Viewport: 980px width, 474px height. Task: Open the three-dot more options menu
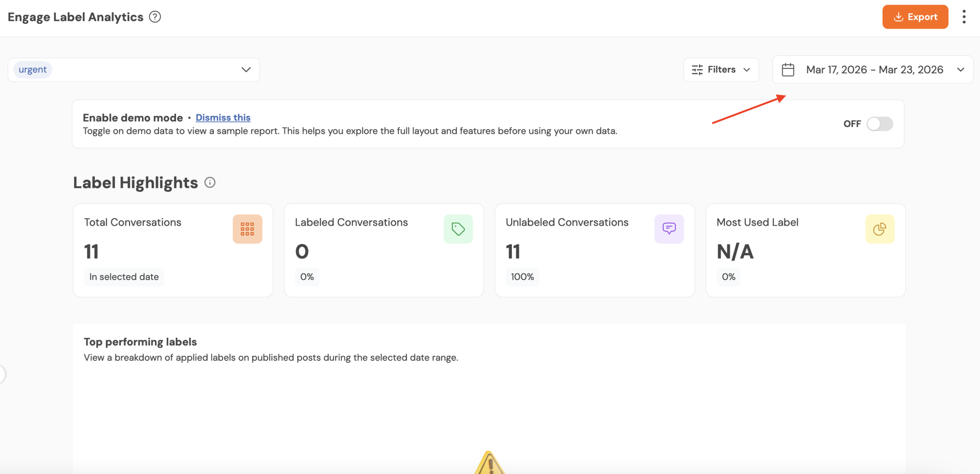964,17
